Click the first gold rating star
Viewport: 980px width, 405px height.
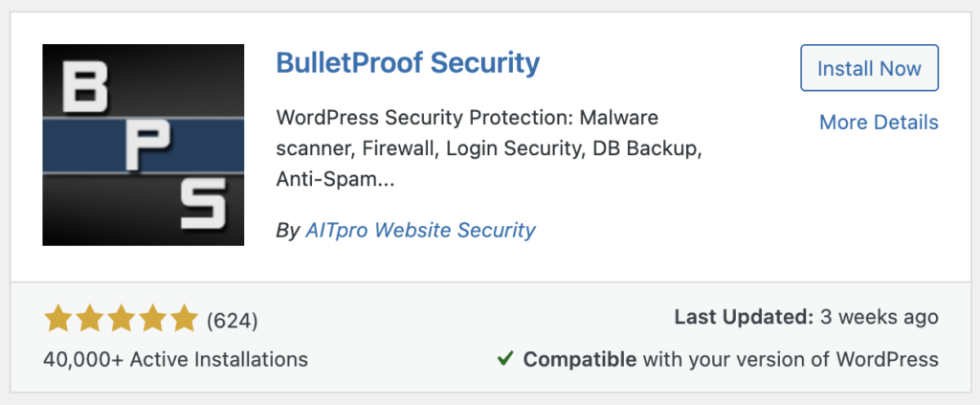[58, 319]
